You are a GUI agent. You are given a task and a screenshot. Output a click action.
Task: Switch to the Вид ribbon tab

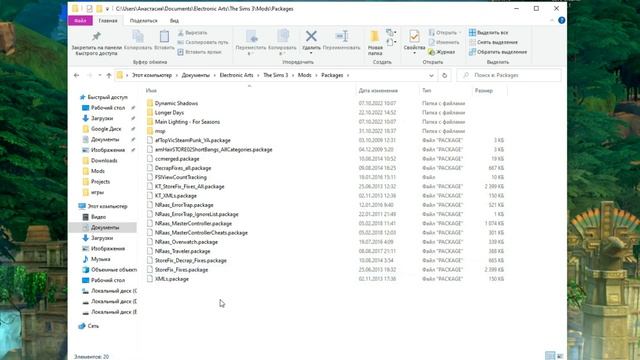pyautogui.click(x=174, y=20)
